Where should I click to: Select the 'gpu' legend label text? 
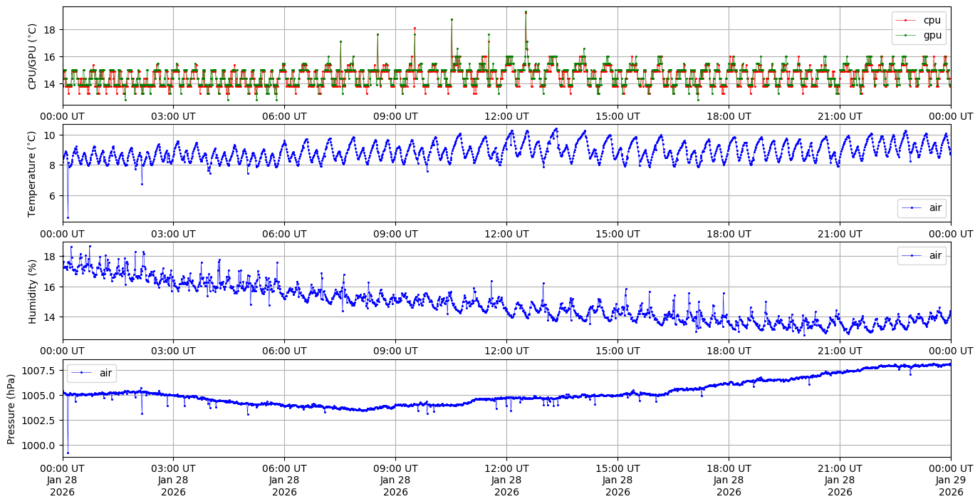point(932,34)
